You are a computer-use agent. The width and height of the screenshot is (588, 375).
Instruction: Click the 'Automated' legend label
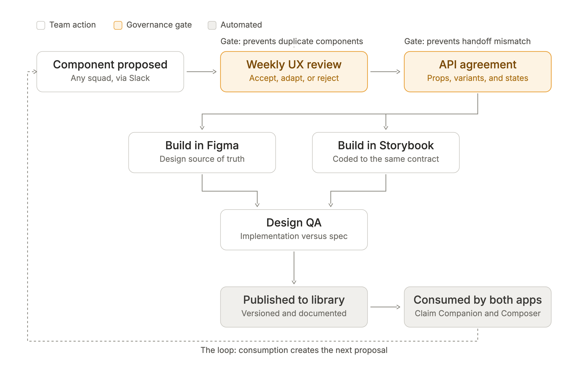(x=241, y=25)
